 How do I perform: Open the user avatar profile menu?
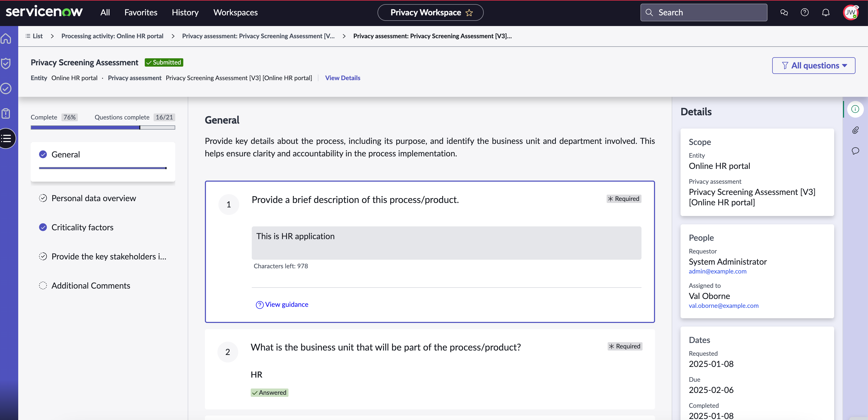(x=851, y=12)
